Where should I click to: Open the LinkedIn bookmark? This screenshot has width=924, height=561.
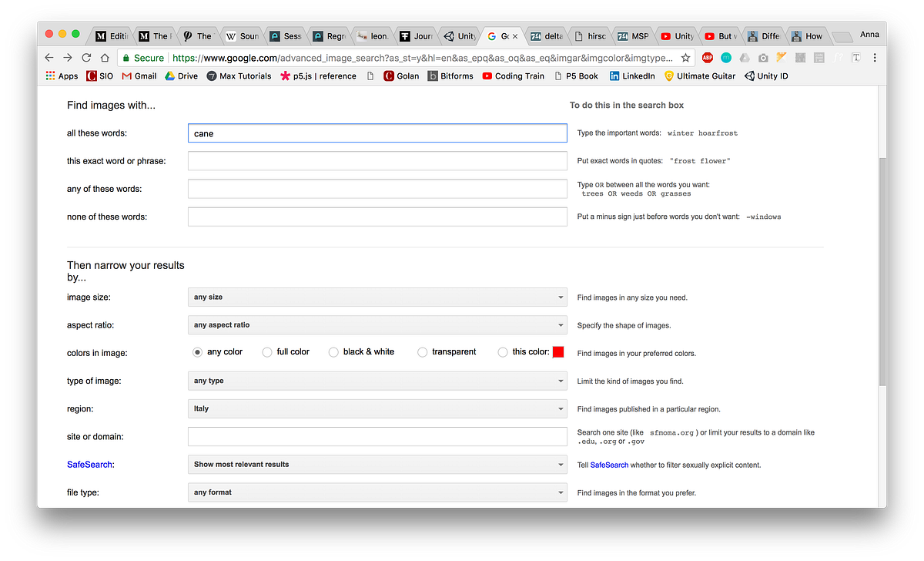tap(632, 76)
